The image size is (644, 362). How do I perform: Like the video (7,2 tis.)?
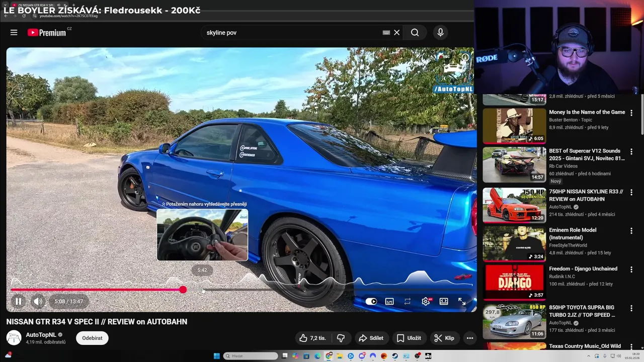pos(312,338)
